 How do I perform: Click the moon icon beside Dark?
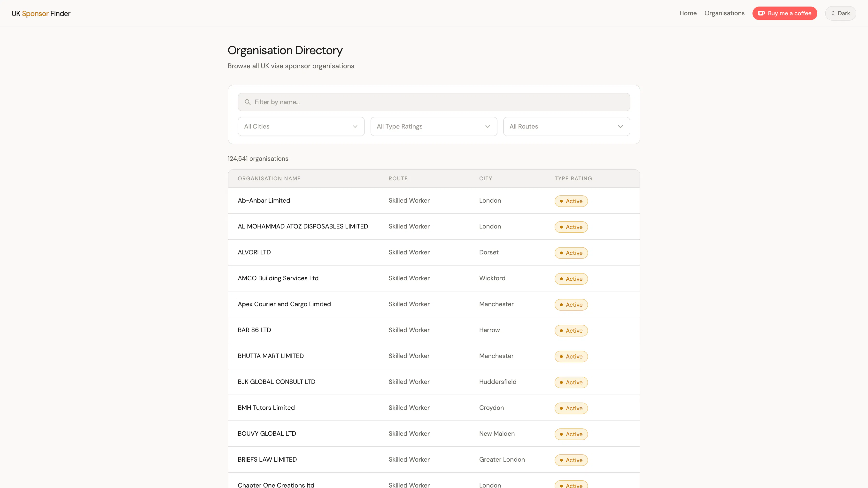pyautogui.click(x=833, y=13)
